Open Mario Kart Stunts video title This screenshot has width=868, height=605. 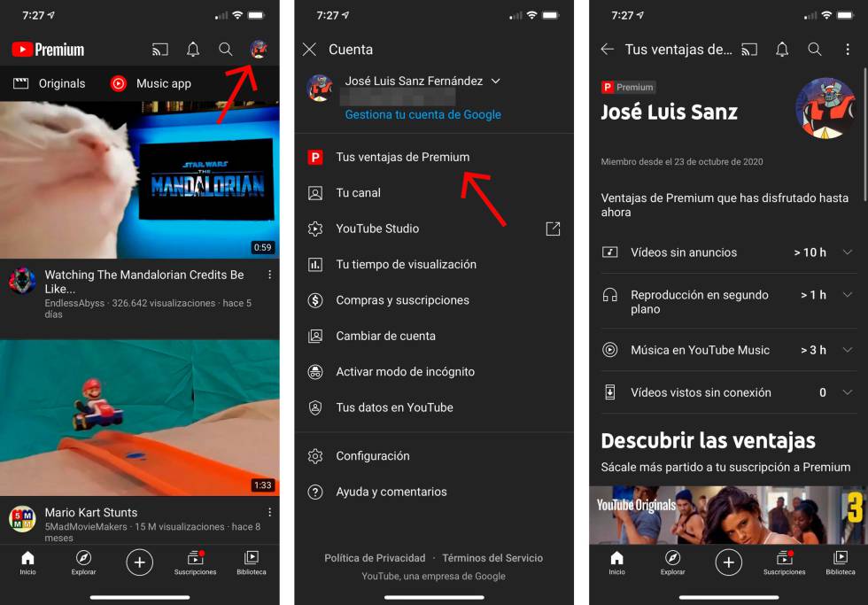click(x=90, y=513)
